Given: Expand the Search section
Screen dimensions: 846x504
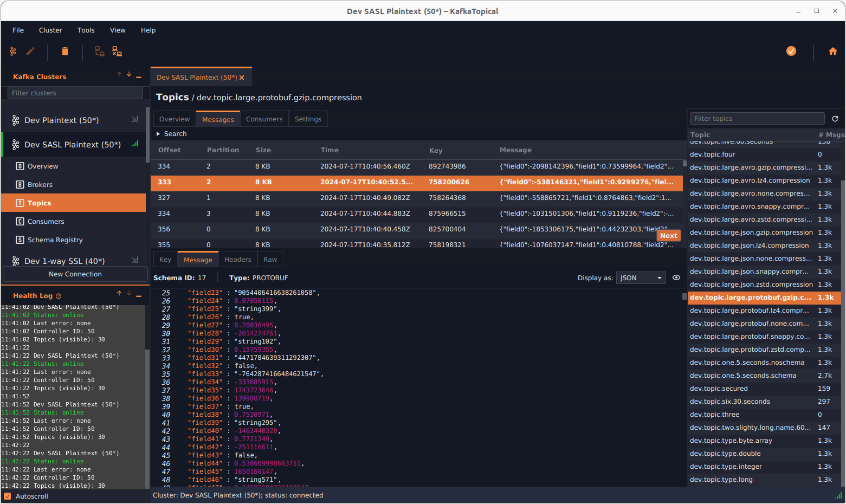Looking at the screenshot, I should (x=158, y=134).
